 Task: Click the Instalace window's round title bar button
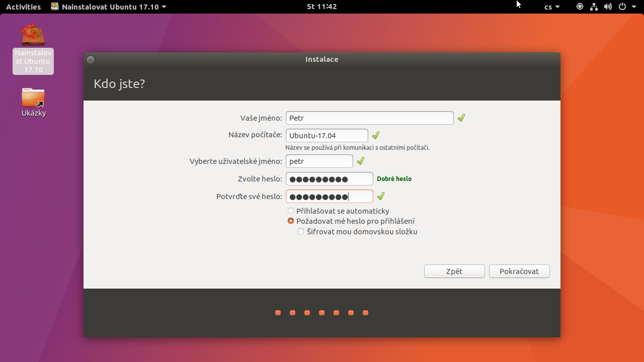click(x=91, y=59)
